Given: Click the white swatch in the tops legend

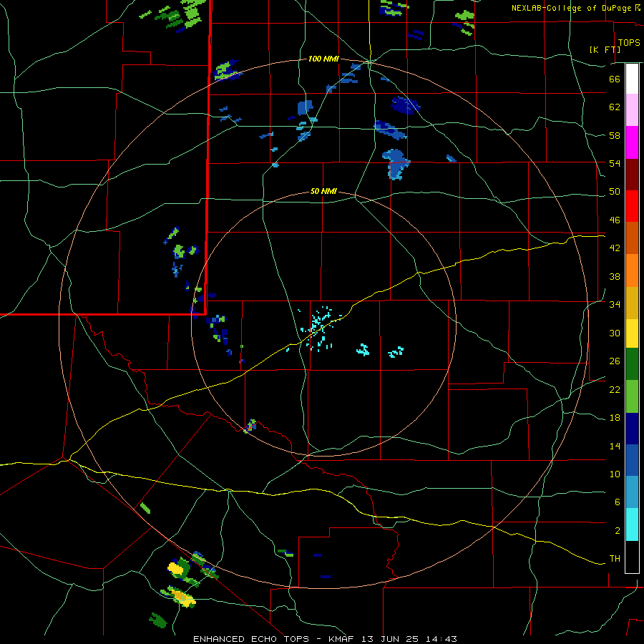Looking at the screenshot, I should 632,79.
